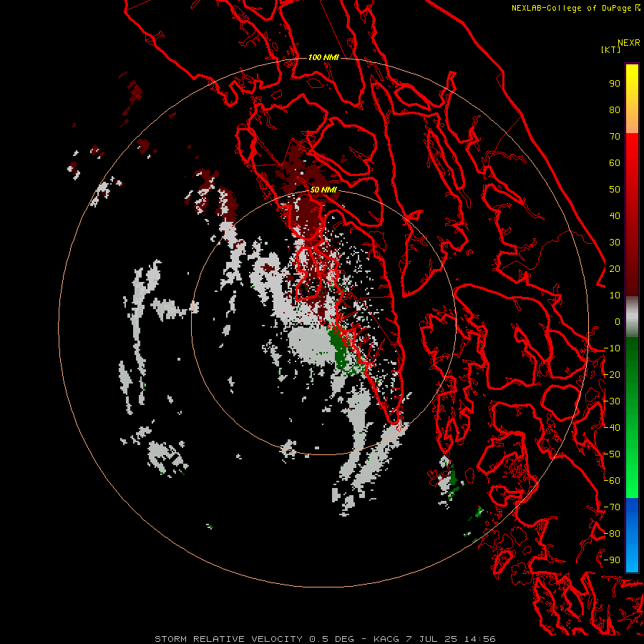This screenshot has height=644, width=644.
Task: Pick the orange segment of the color bar
Action: (632, 121)
